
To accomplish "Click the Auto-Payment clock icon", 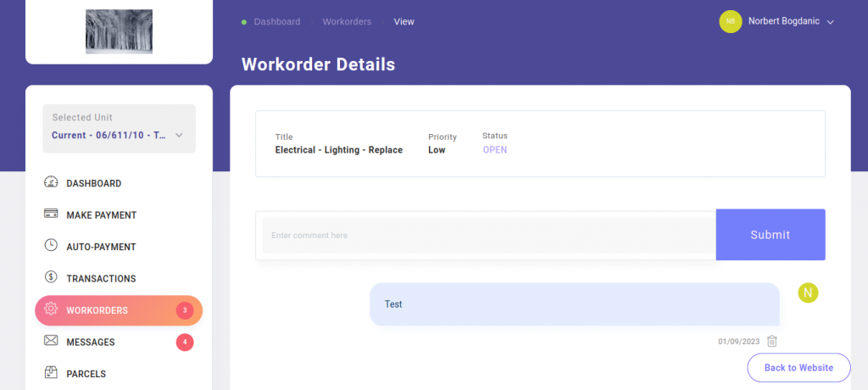I will (x=51, y=247).
